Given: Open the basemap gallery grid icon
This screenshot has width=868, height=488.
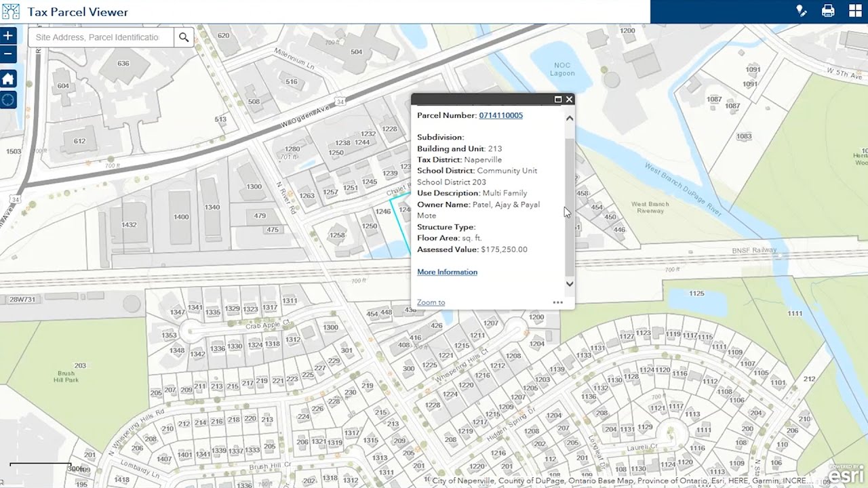Looking at the screenshot, I should [x=854, y=11].
